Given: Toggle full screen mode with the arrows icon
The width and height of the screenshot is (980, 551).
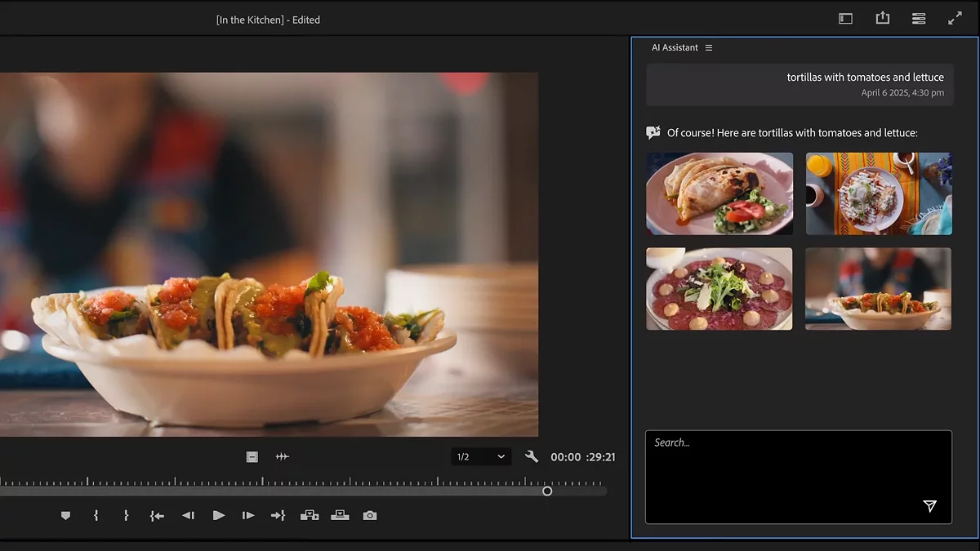Looking at the screenshot, I should [955, 18].
